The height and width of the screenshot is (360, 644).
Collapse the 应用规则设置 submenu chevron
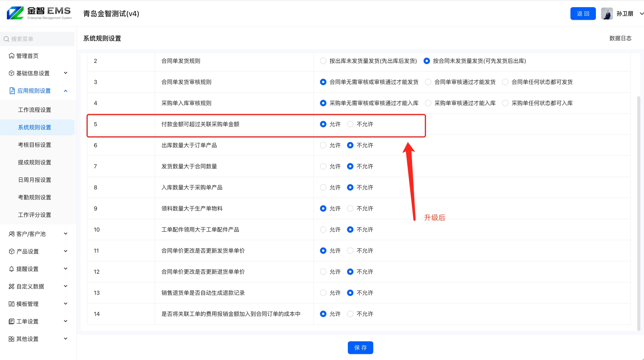[66, 91]
